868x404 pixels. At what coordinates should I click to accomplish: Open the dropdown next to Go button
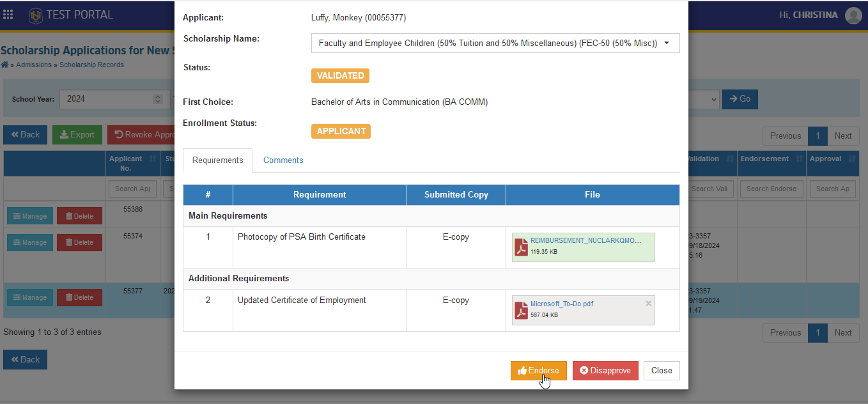[704, 99]
